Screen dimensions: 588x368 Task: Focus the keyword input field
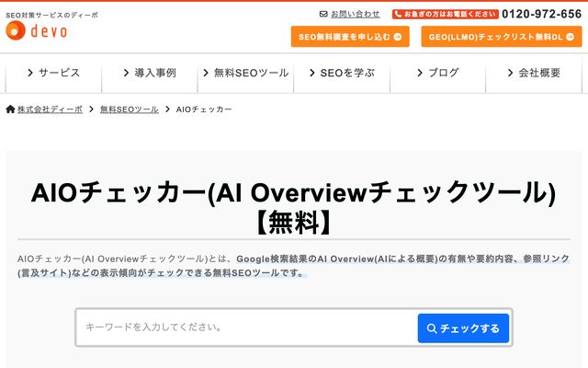(x=247, y=328)
